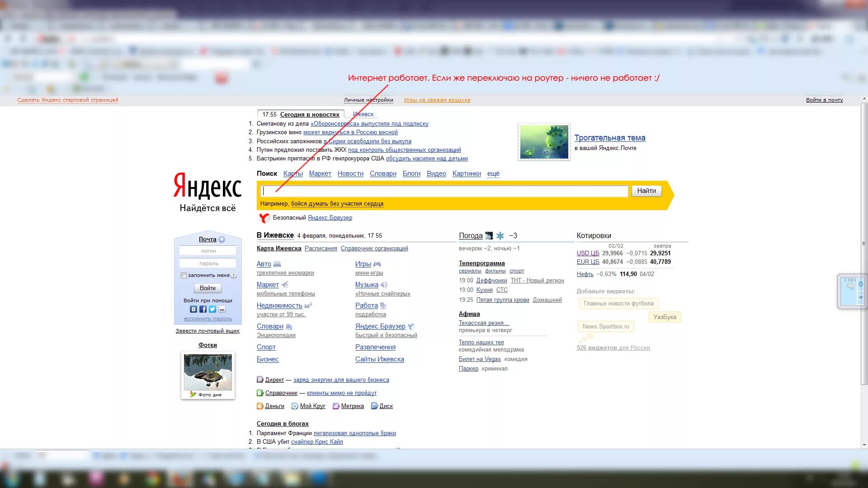The width and height of the screenshot is (868, 488).
Task: Open the Личные настройки link
Action: (368, 100)
